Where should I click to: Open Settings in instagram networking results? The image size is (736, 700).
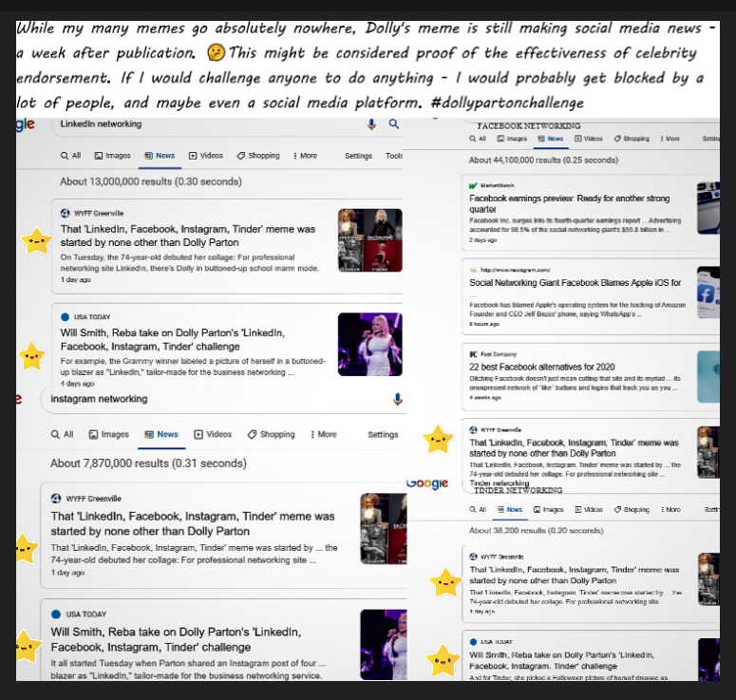pyautogui.click(x=383, y=435)
